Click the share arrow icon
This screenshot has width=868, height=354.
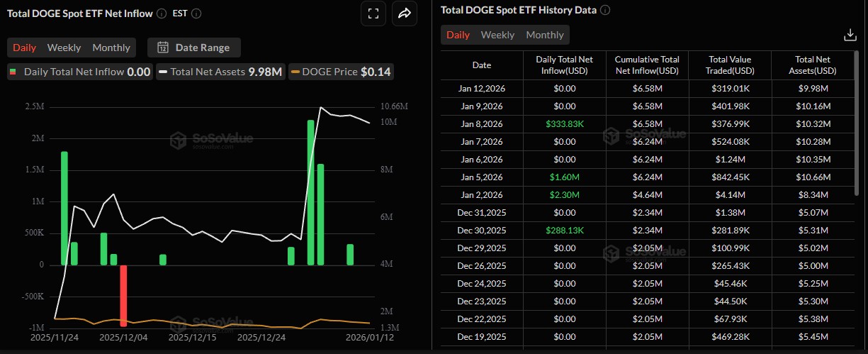(x=405, y=13)
